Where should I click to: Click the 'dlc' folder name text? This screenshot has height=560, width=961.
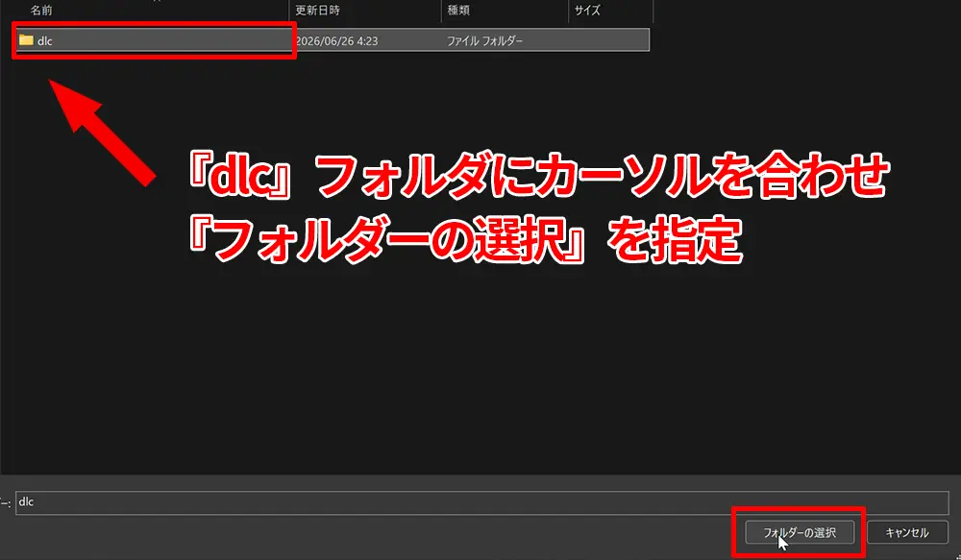tap(45, 41)
